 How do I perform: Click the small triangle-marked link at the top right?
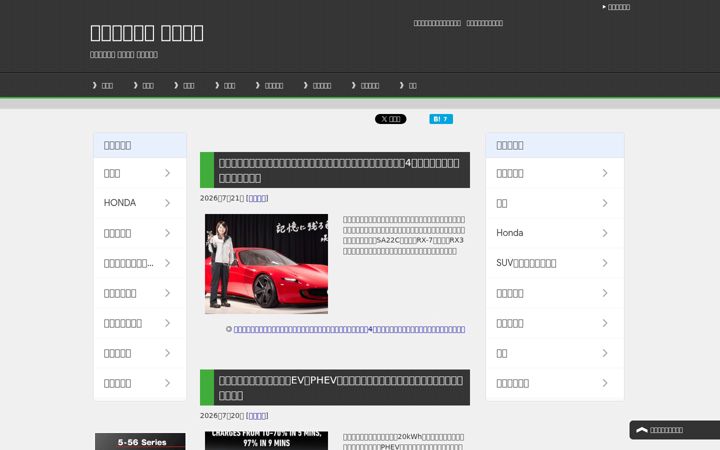(x=616, y=7)
